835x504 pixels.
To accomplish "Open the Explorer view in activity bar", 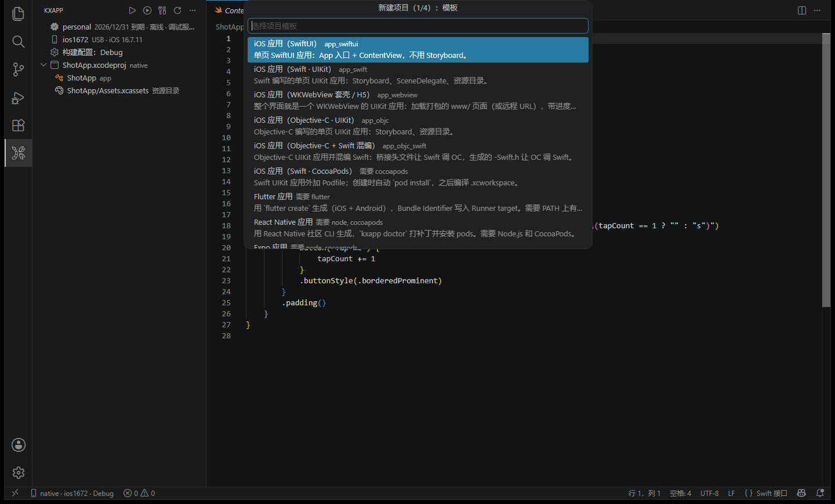I will point(19,14).
